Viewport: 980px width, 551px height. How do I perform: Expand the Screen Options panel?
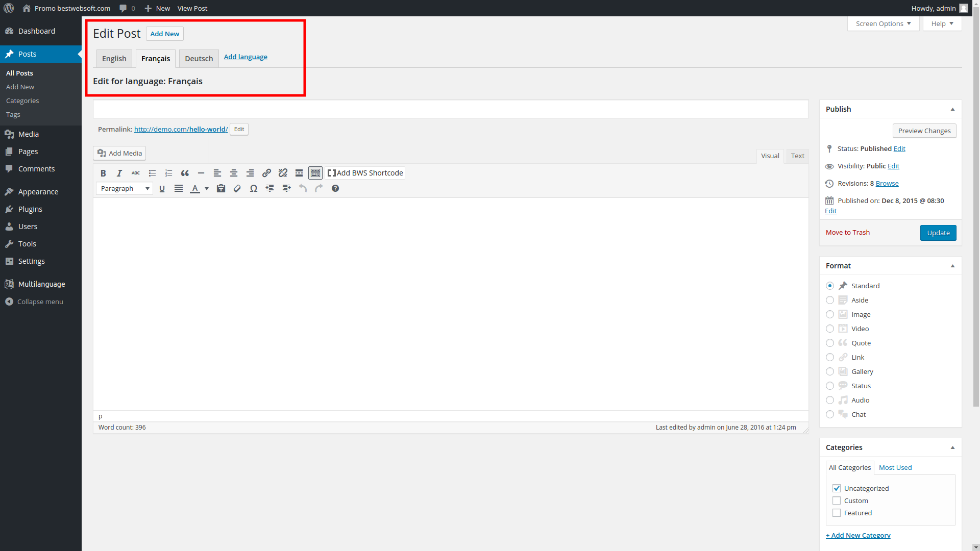tap(883, 23)
